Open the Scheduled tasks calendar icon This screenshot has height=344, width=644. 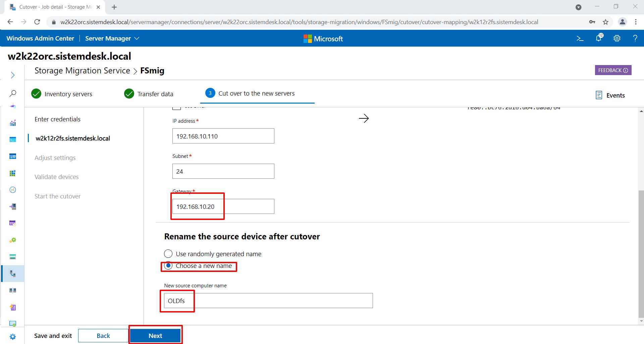tap(13, 223)
